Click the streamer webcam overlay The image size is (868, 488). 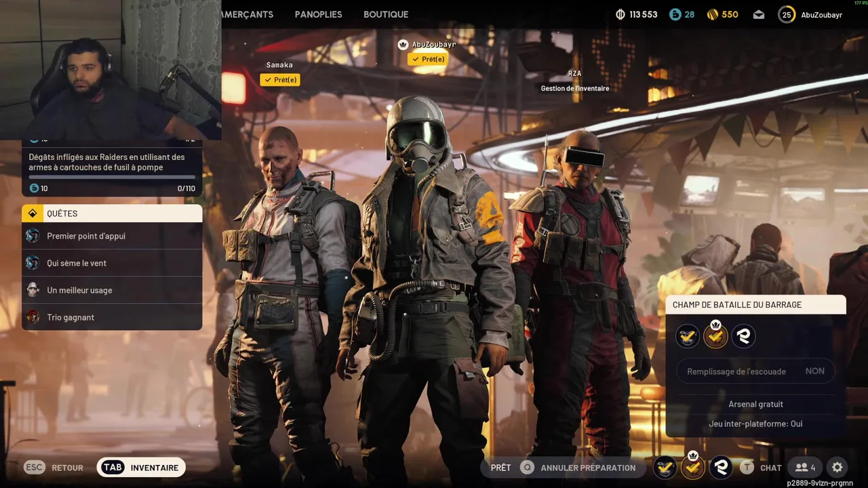[x=111, y=70]
